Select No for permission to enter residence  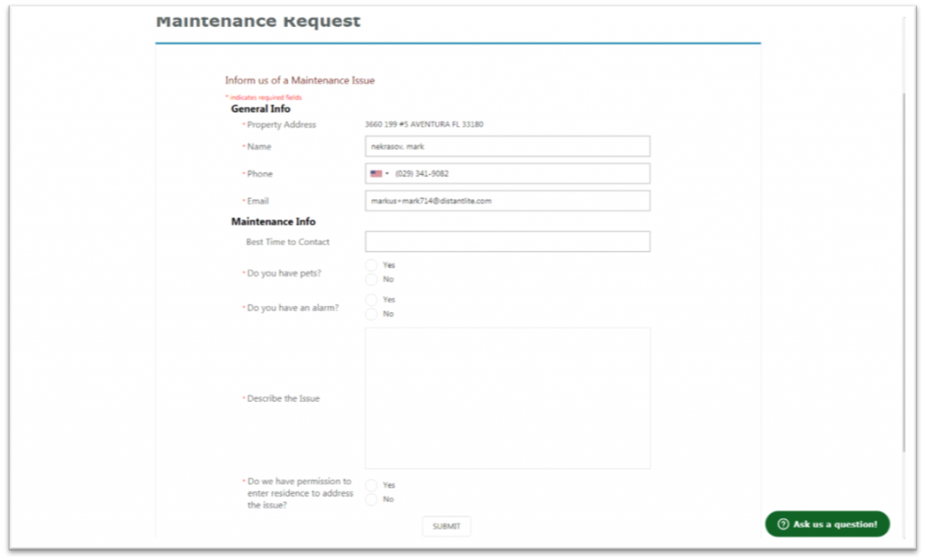371,499
